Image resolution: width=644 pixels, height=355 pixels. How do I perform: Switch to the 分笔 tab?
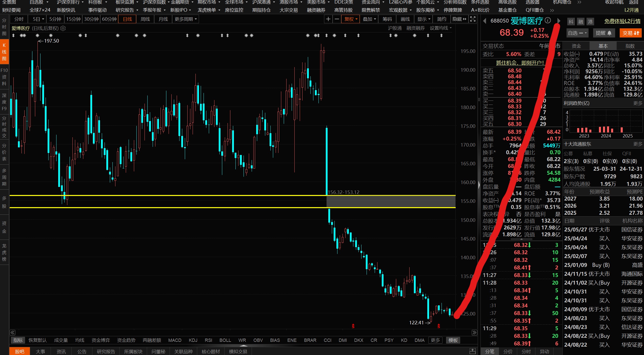(x=490, y=351)
